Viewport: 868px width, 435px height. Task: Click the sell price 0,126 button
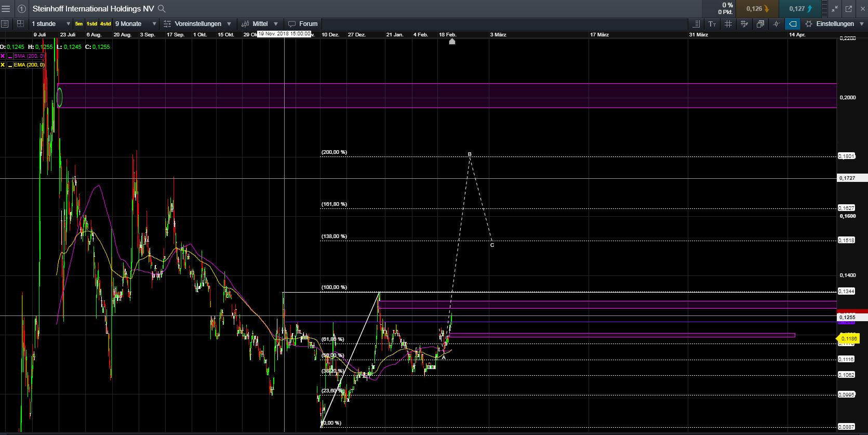pos(758,9)
